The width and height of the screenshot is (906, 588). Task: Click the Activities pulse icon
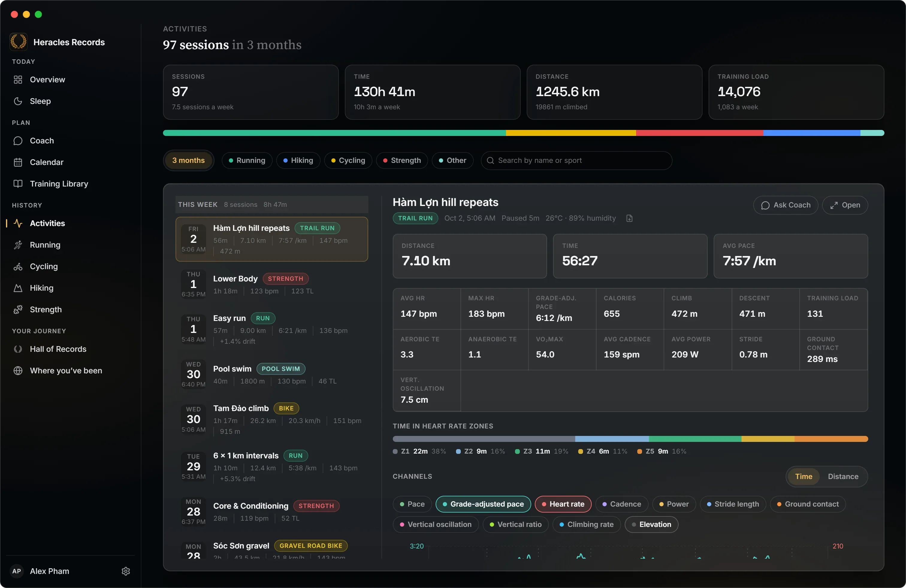[18, 223]
